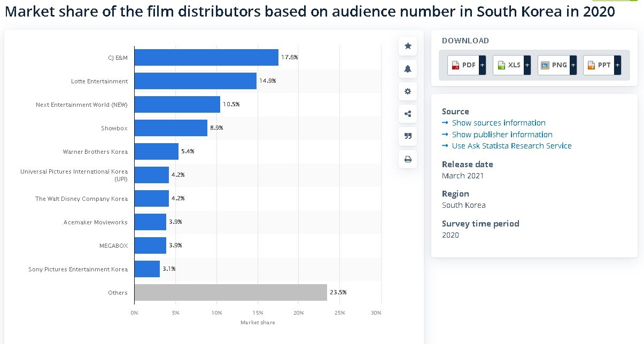This screenshot has height=344, width=644.
Task: Expand the plus next to XLS
Action: pyautogui.click(x=527, y=65)
